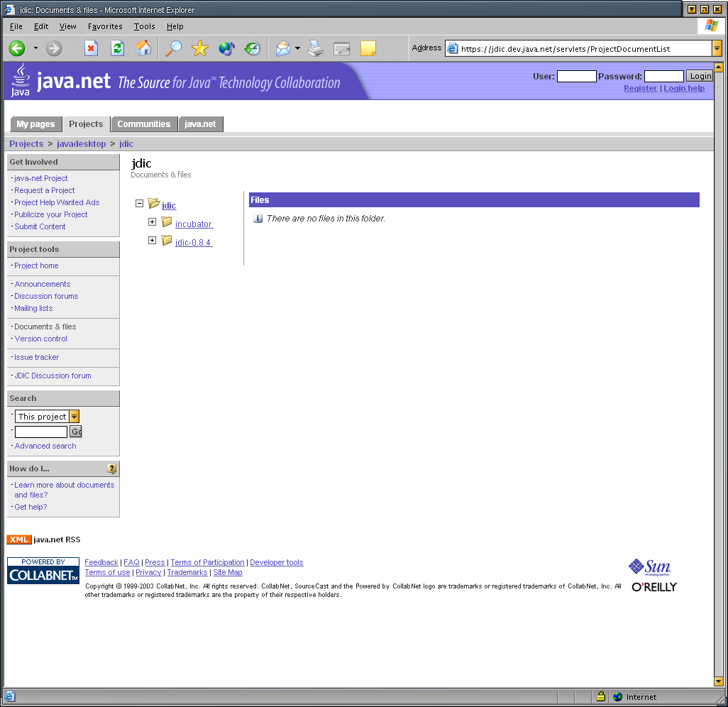
Task: Click the grey Forward arrow button
Action: [x=54, y=48]
